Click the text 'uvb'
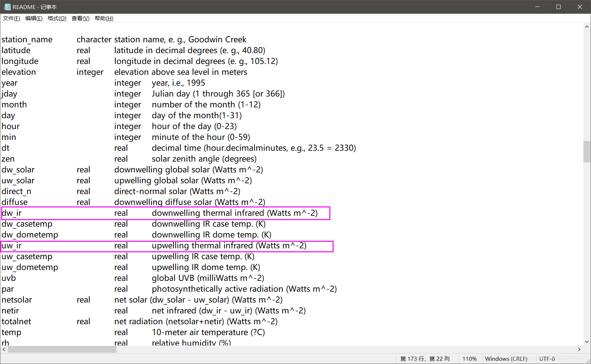Screen dimensions: 591x364 pos(9,278)
